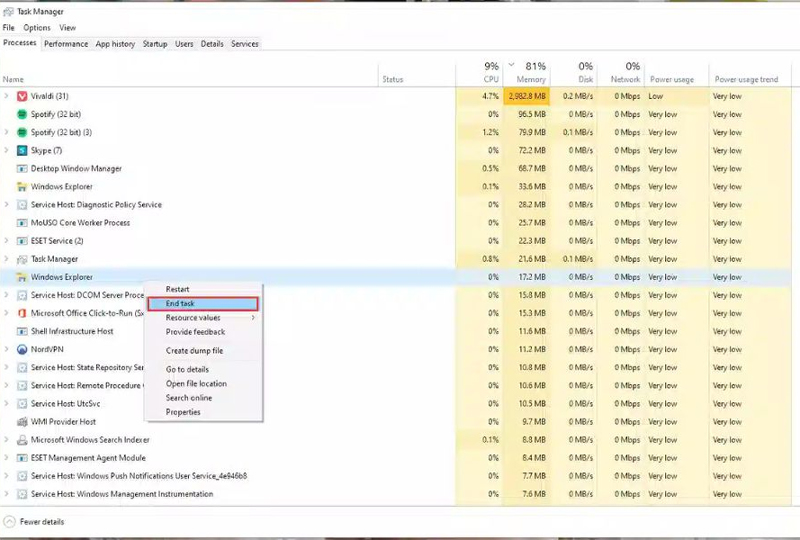
Task: Expand the Vivaldi (31) process group
Action: coord(7,96)
